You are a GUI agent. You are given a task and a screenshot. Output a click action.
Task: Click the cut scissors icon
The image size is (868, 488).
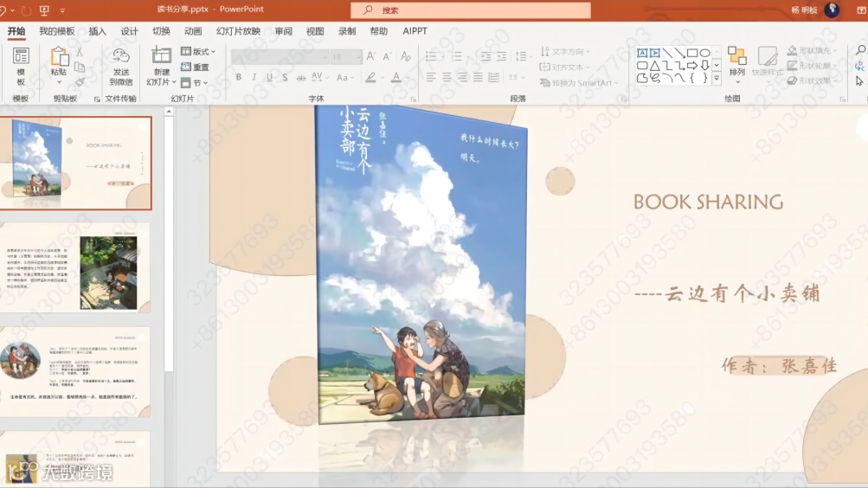(80, 51)
